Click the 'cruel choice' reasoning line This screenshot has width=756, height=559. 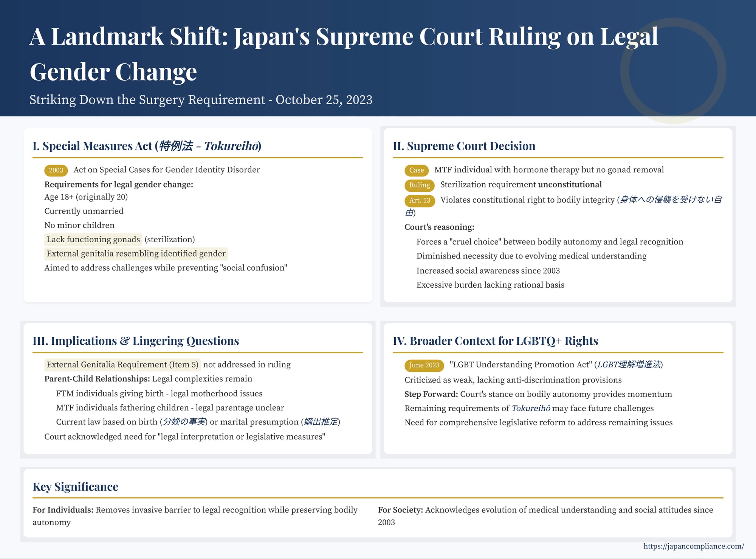coord(550,242)
